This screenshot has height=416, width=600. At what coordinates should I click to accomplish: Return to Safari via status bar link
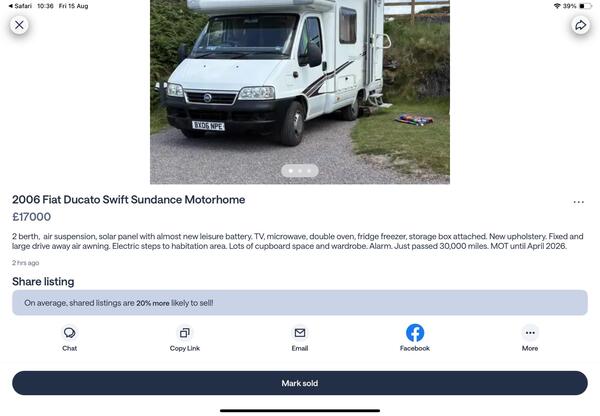[x=20, y=6]
